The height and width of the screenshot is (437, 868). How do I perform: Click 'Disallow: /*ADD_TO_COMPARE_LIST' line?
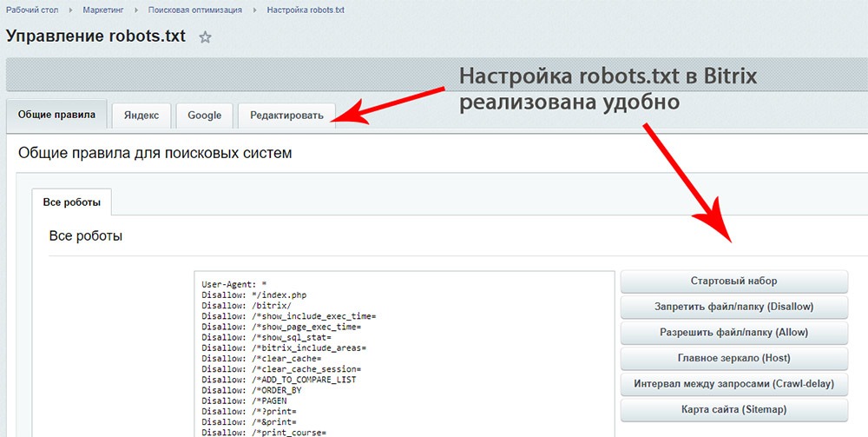(279, 380)
